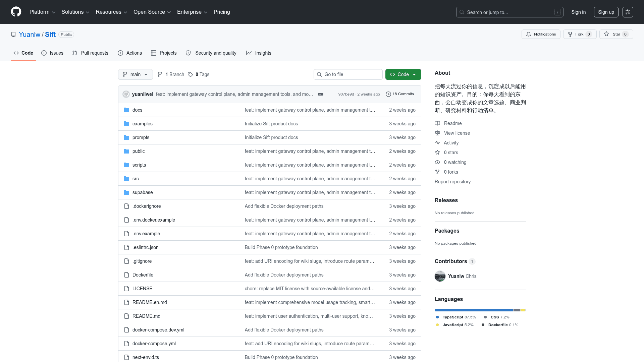
Task: Click the .gitignore file icon
Action: pos(126,261)
